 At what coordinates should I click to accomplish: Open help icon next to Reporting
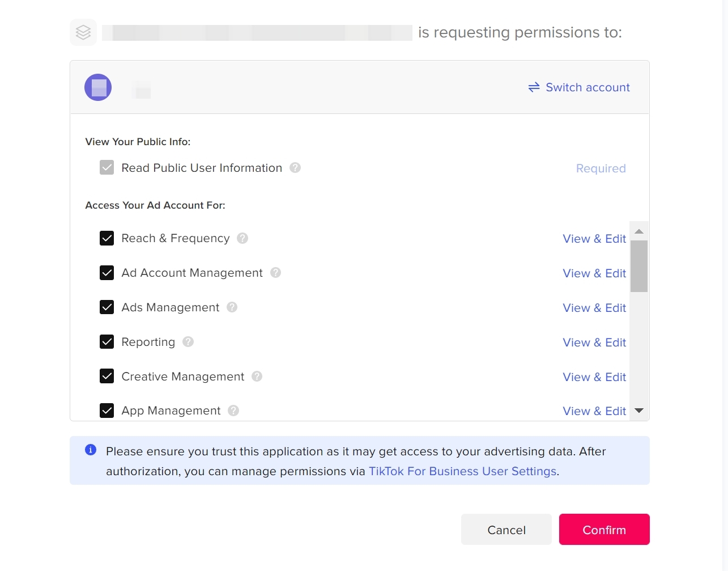(188, 342)
